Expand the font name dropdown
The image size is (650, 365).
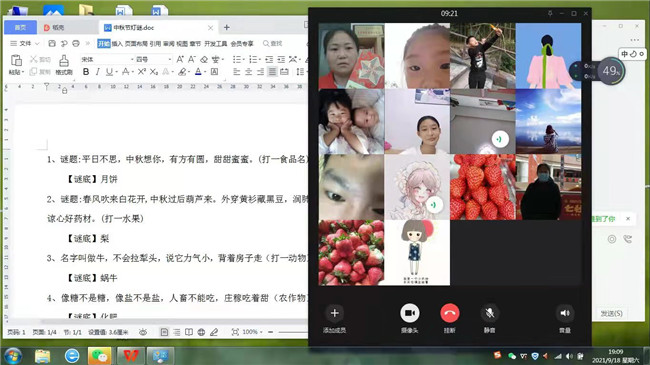132,59
